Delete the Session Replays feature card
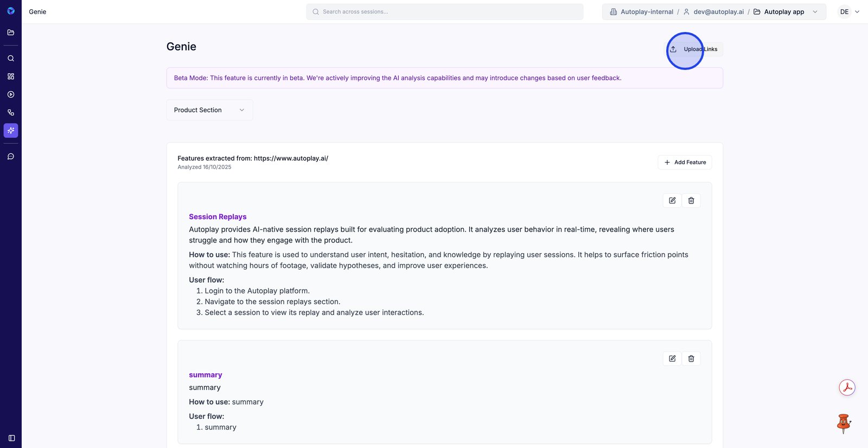 (691, 201)
